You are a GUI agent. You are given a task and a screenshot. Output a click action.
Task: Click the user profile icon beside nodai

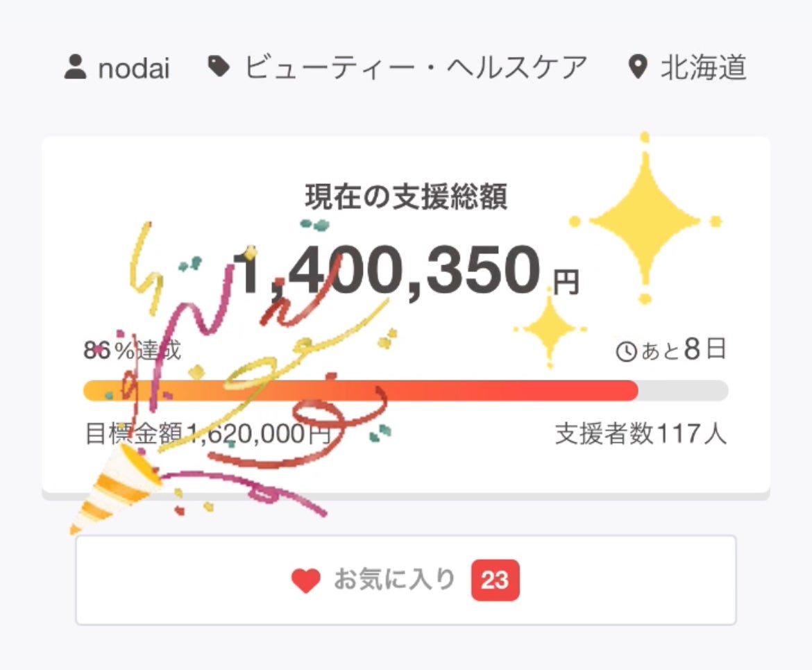tap(75, 68)
